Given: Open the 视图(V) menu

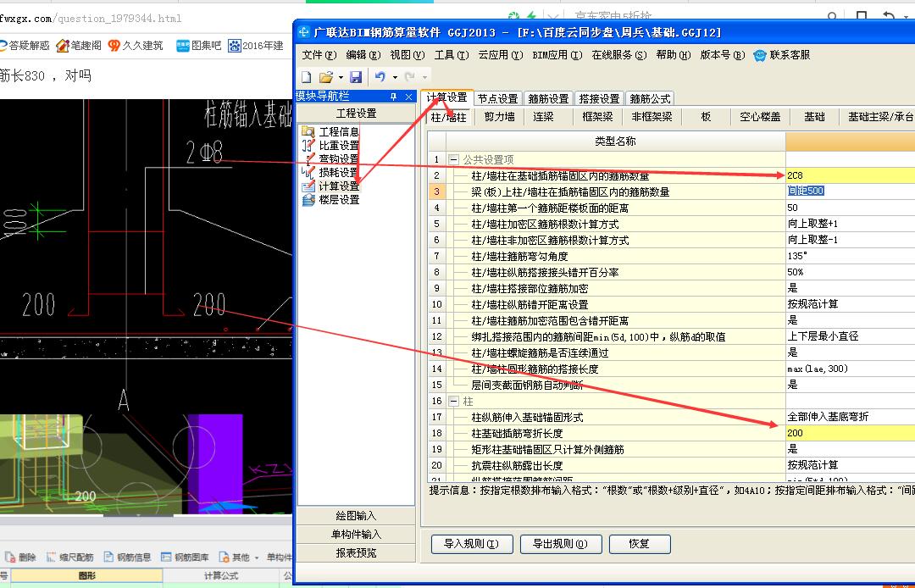Looking at the screenshot, I should (408, 55).
